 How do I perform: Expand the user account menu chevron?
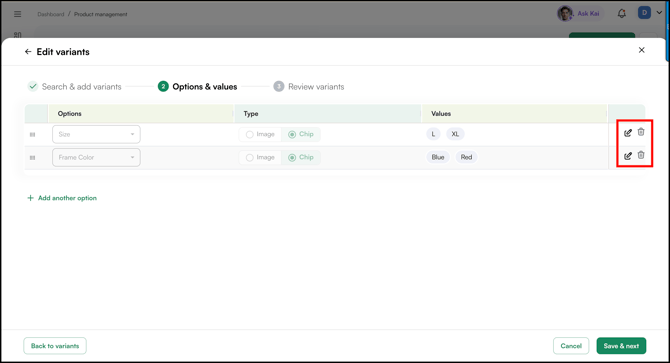pyautogui.click(x=659, y=13)
